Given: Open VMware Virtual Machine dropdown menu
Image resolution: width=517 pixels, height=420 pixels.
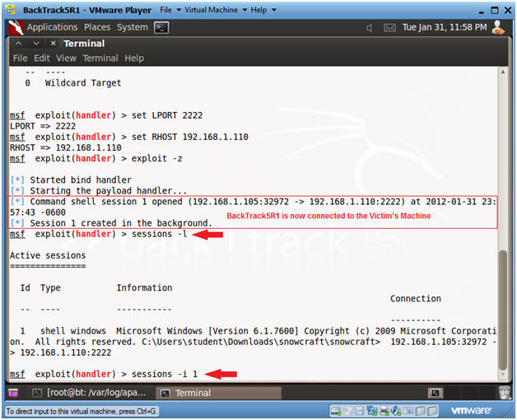Looking at the screenshot, I should [x=216, y=10].
